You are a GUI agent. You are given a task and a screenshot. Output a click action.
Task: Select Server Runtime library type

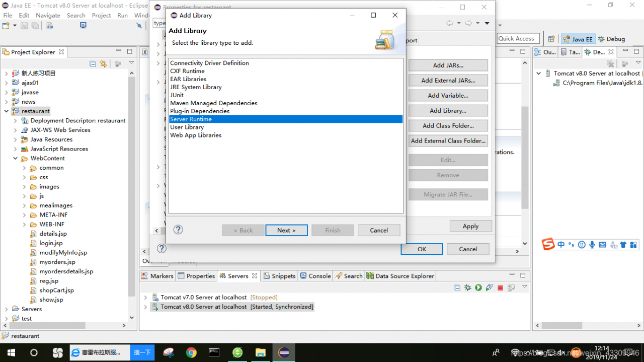(286, 119)
